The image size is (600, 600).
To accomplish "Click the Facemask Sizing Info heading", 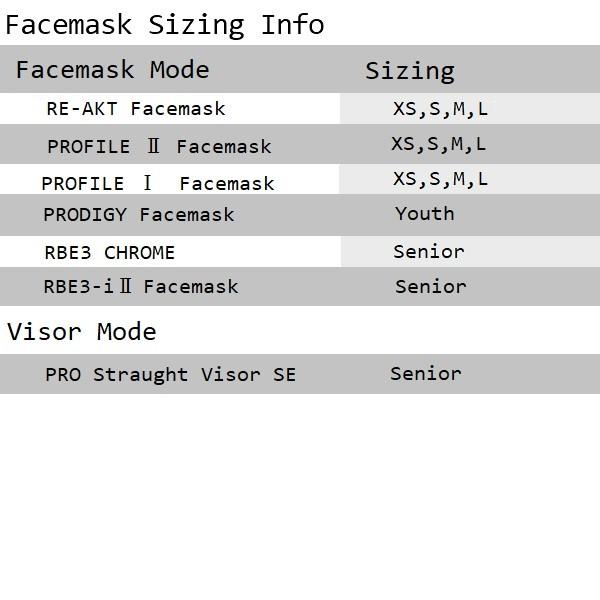I will pyautogui.click(x=165, y=25).
